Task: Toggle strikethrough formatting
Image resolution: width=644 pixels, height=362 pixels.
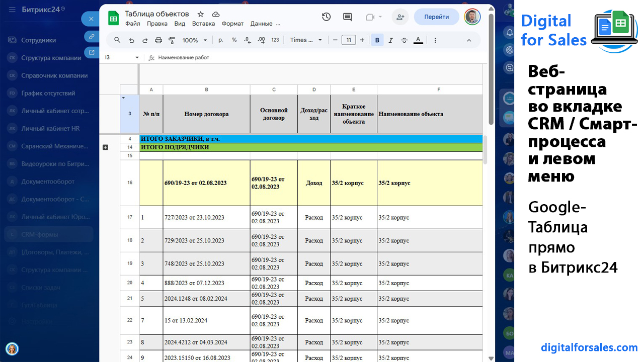Action: pyautogui.click(x=404, y=40)
